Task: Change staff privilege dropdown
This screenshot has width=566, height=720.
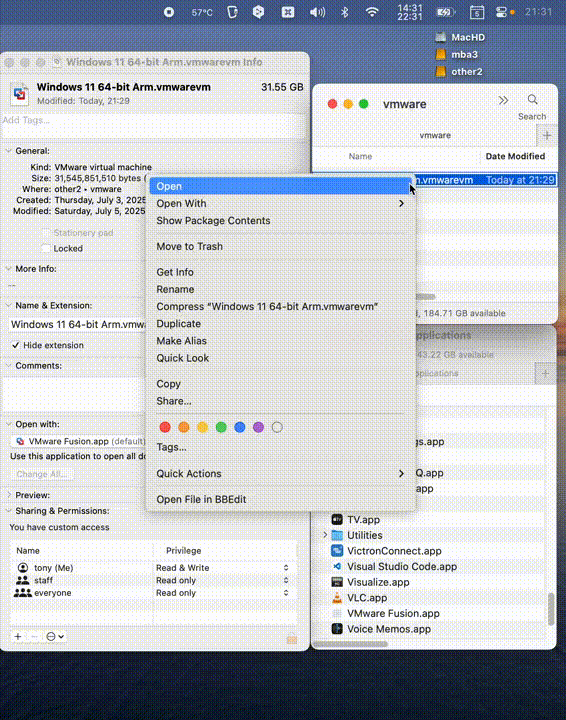Action: [x=222, y=580]
